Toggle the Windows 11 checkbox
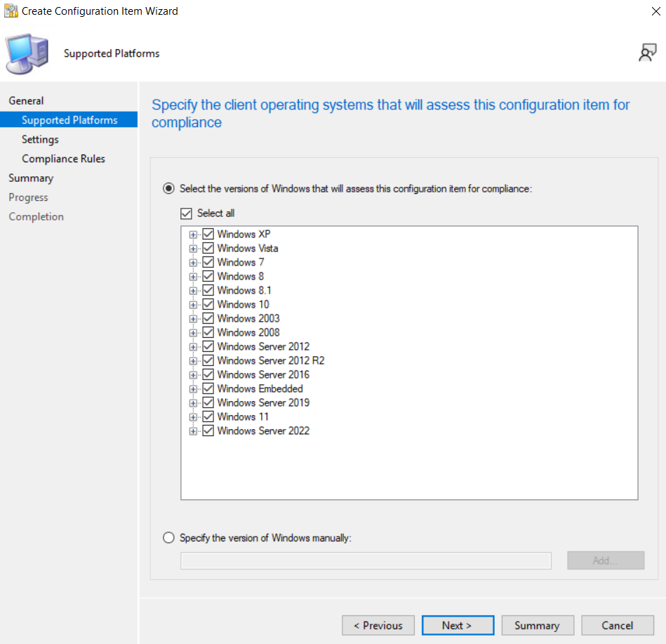The width and height of the screenshot is (666, 644). [208, 417]
